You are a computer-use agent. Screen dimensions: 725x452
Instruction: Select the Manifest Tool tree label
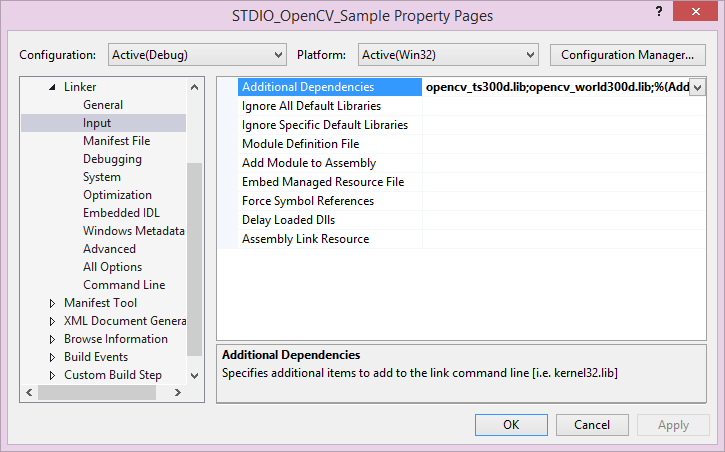click(x=100, y=303)
